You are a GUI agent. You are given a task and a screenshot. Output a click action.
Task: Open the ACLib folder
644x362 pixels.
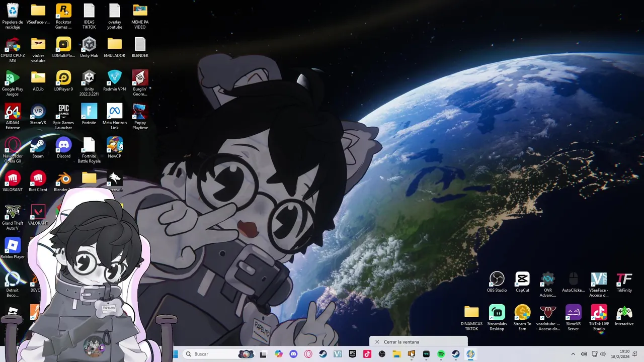38,81
